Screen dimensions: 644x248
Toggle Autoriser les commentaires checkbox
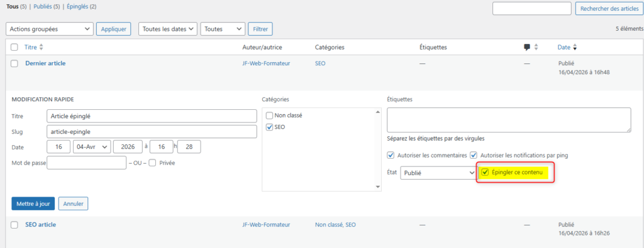[x=391, y=155]
